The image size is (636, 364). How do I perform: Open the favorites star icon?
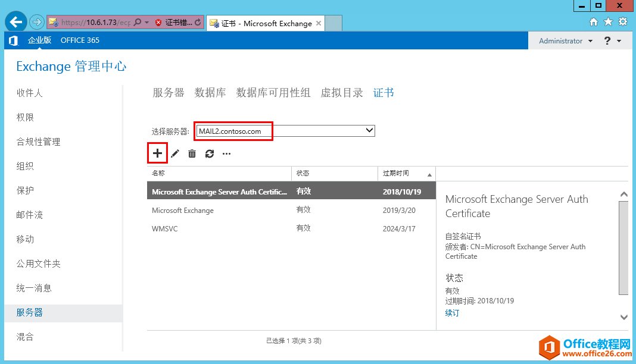tap(607, 21)
